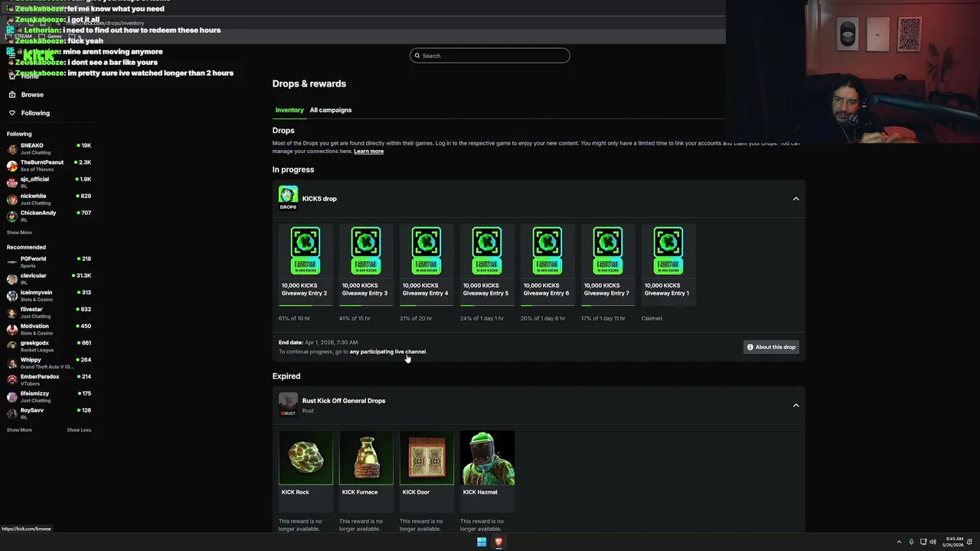
Task: Open ChickenAndy channel avatar
Action: 12,216
